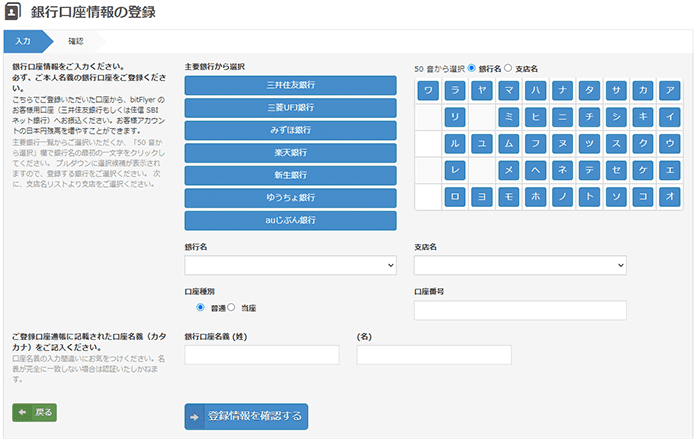The image size is (697, 439).
Task: Click the ヒ kana button
Action: [x=536, y=117]
